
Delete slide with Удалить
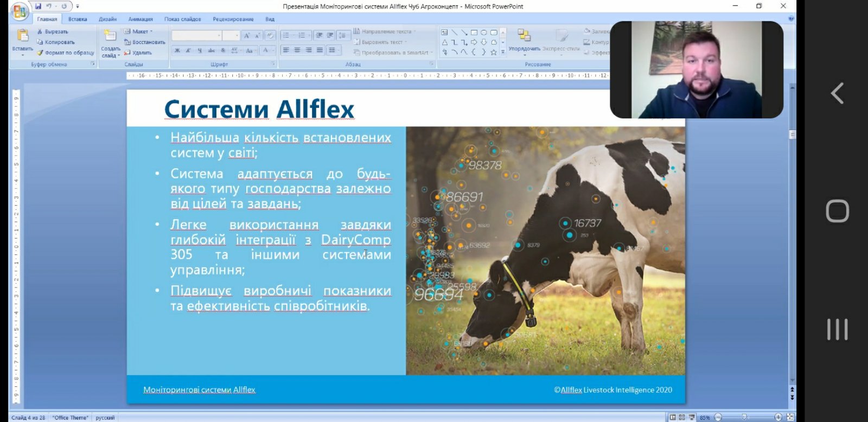[x=138, y=53]
